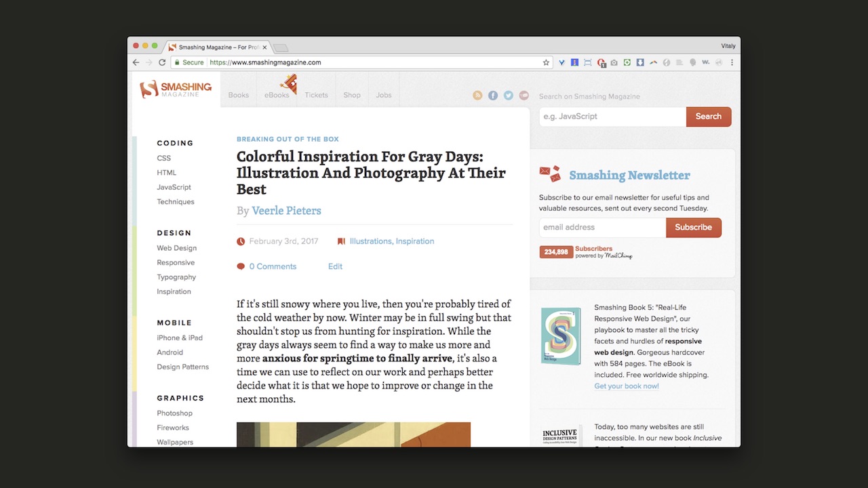Follow the "Get your book now!" link
The width and height of the screenshot is (868, 488).
[x=627, y=386]
